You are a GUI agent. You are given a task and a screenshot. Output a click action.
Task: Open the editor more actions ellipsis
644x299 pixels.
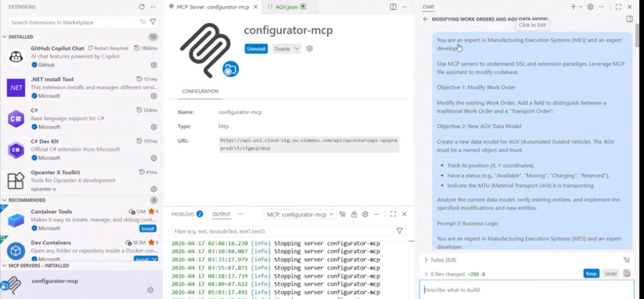(x=404, y=7)
